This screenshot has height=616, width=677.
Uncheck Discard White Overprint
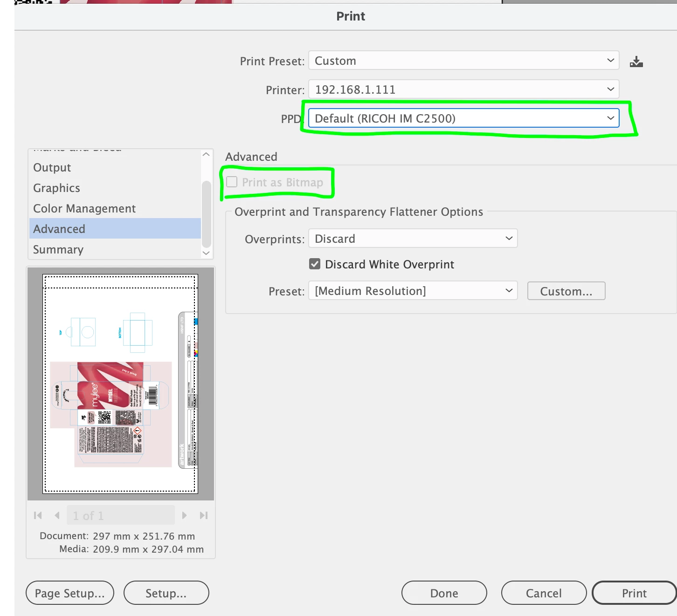tap(315, 264)
